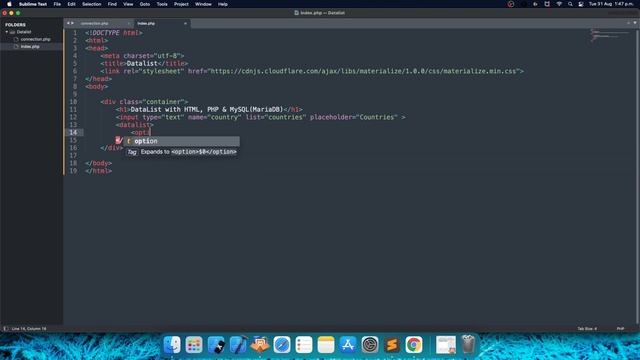Screen dimensions: 640x360
Task: Open the tab list dropdown arrow
Action: (x=635, y=23)
